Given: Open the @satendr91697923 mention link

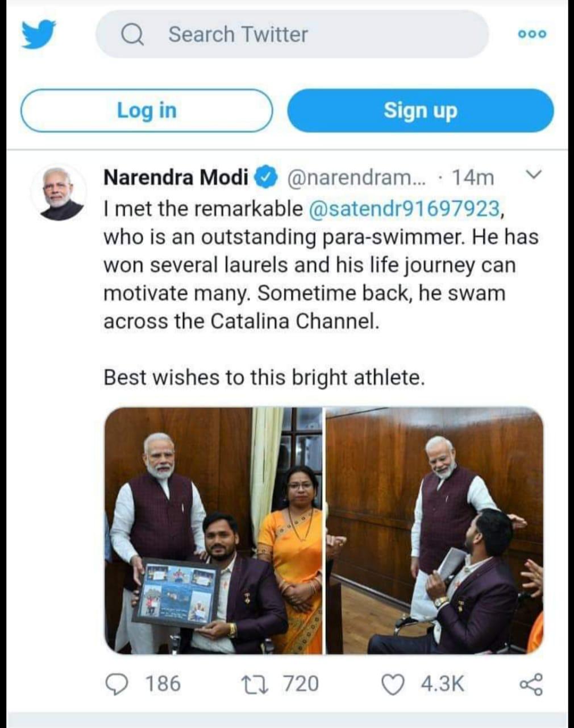Looking at the screenshot, I should coord(405,209).
